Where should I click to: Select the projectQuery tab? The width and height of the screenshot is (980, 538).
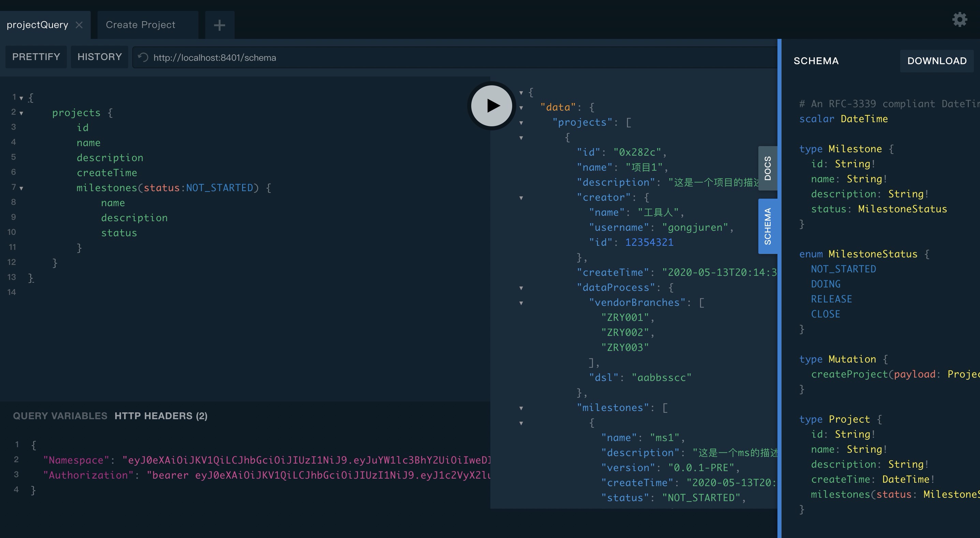(37, 25)
